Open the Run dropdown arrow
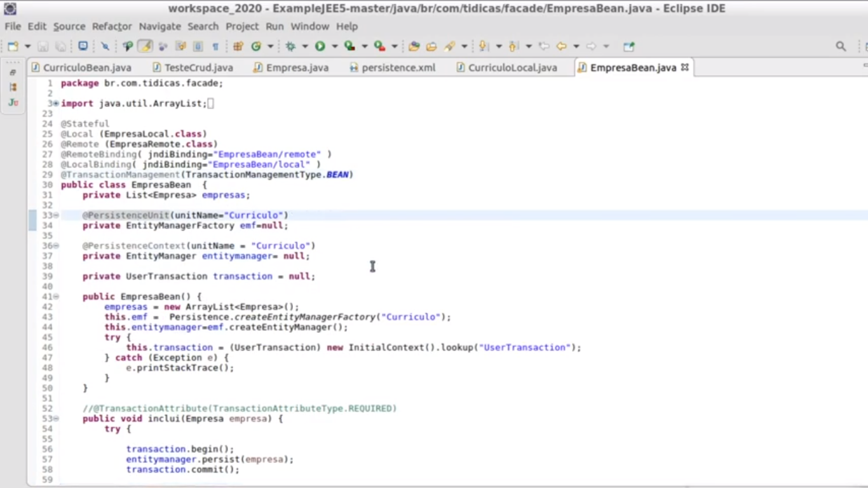Screen dimensions: 868x488 (334, 46)
